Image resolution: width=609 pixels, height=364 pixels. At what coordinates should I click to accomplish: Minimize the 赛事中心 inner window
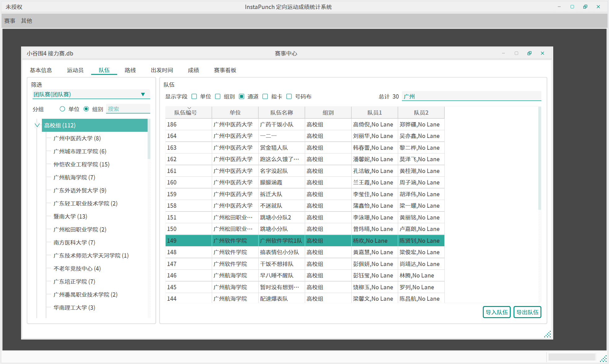tap(503, 53)
